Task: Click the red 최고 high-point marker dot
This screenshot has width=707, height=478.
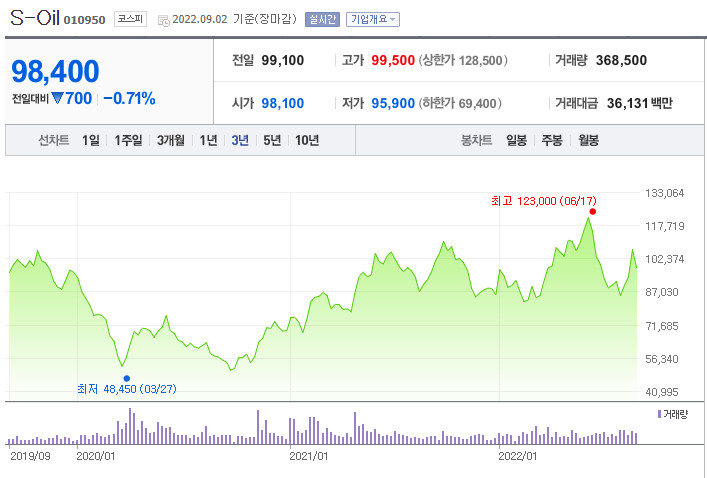Action: click(592, 211)
